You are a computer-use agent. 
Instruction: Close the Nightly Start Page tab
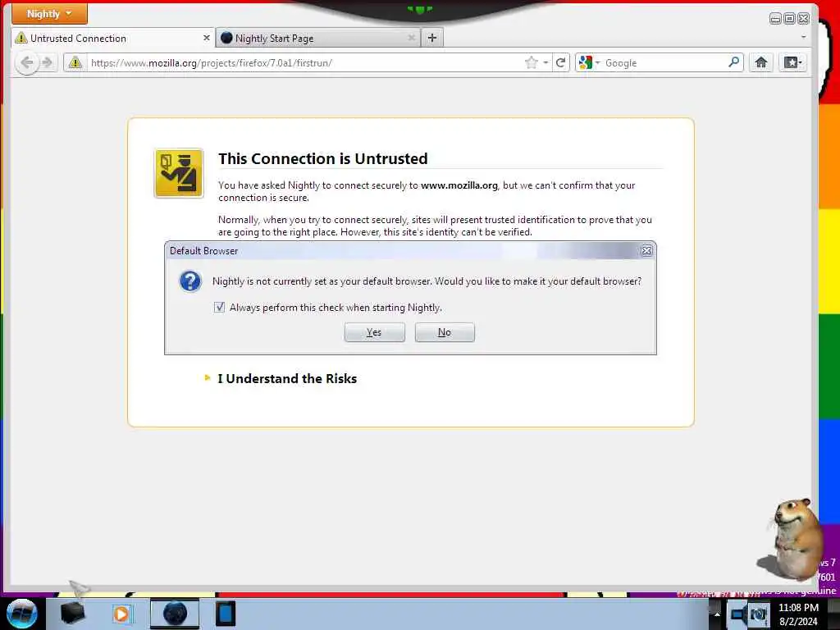click(412, 38)
